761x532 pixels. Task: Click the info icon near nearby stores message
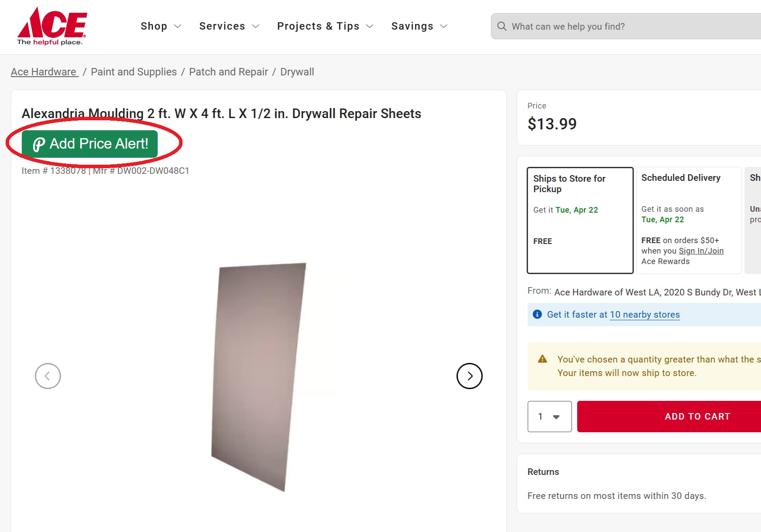pyautogui.click(x=537, y=314)
